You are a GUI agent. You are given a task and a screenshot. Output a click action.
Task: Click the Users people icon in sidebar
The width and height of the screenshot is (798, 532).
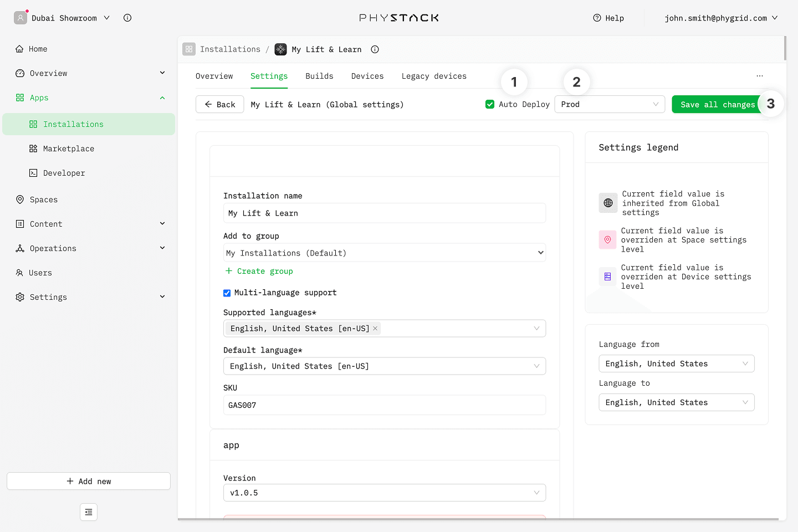tap(20, 273)
